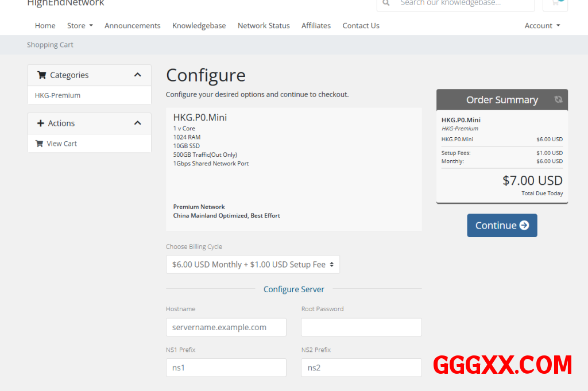Open the Account dropdown menu
Viewport: 588px width, 391px height.
click(542, 26)
